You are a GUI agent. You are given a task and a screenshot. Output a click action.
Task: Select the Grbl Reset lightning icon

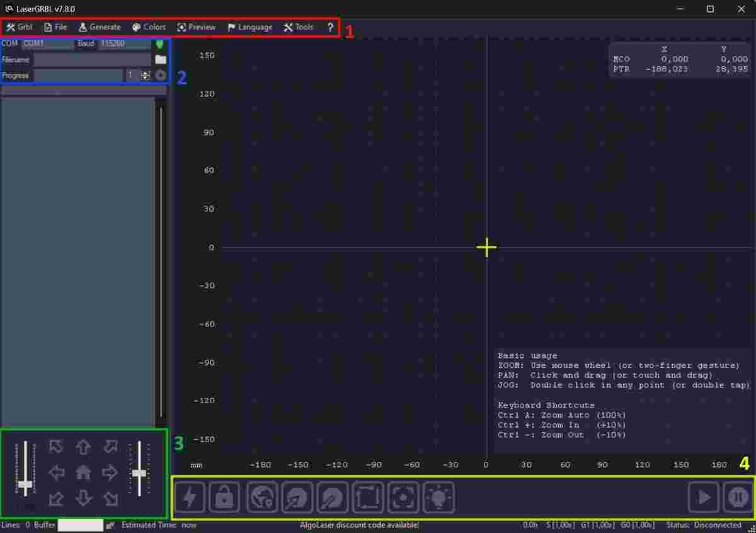coord(189,497)
